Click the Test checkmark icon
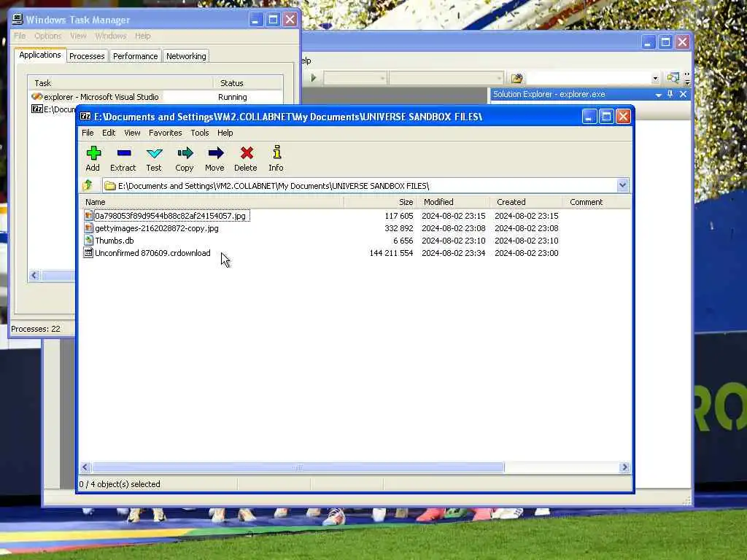 click(155, 153)
